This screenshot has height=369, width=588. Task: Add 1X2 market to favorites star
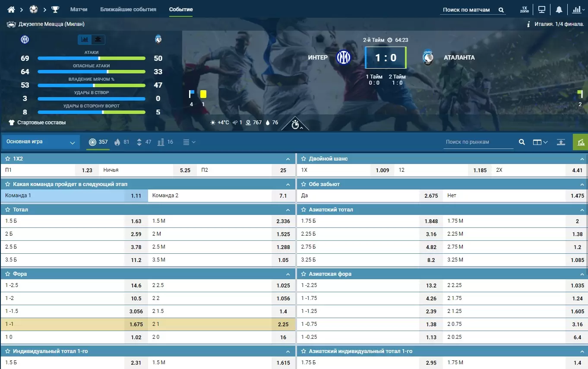[7, 159]
